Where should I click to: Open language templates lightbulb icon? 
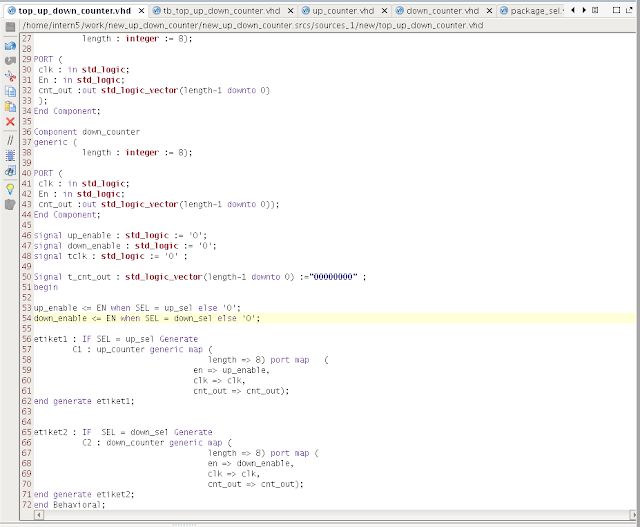10,189
